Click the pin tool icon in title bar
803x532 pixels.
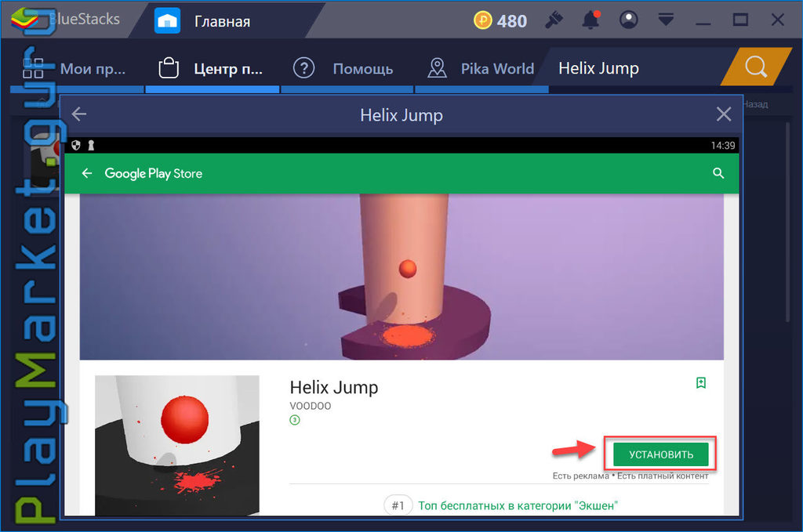(554, 20)
